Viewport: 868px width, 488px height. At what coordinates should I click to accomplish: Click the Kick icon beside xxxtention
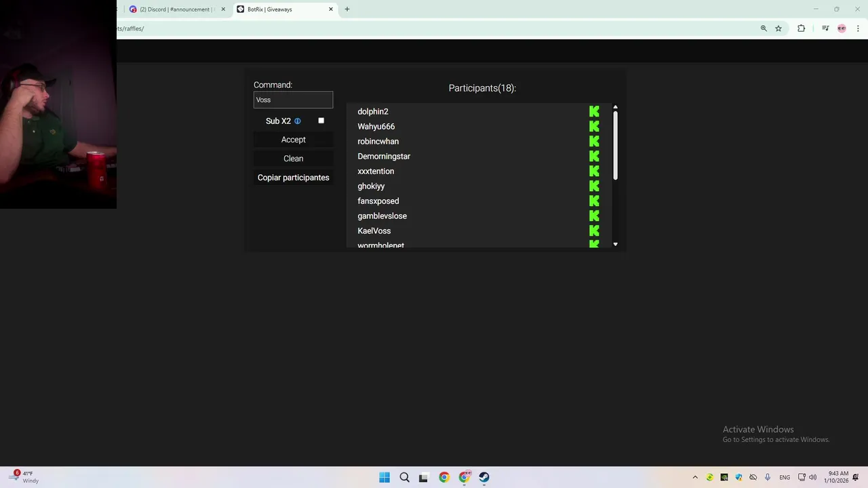point(594,171)
